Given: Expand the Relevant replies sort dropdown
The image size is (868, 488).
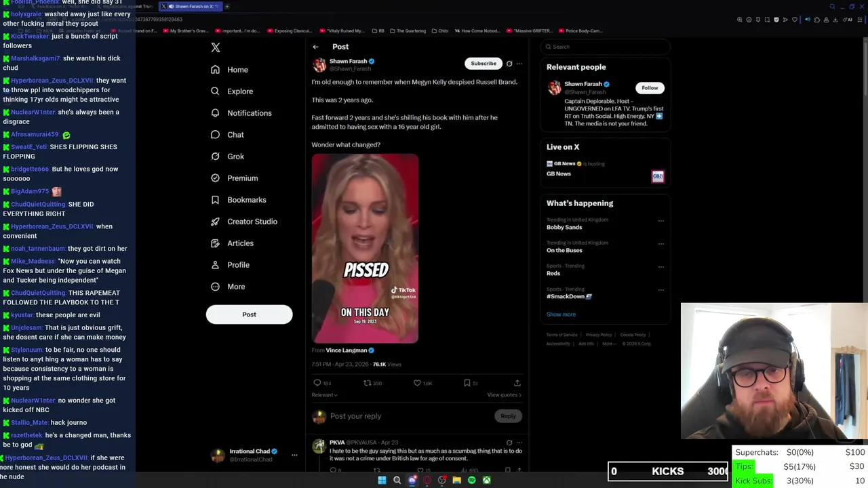Looking at the screenshot, I should (324, 395).
